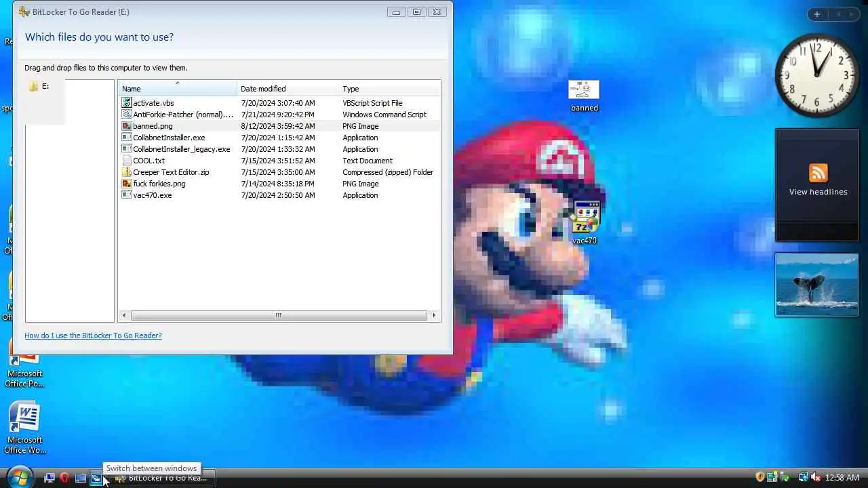Click the 'Compressed (zipped) Folder' type cell
This screenshot has height=488, width=868.
click(x=388, y=172)
